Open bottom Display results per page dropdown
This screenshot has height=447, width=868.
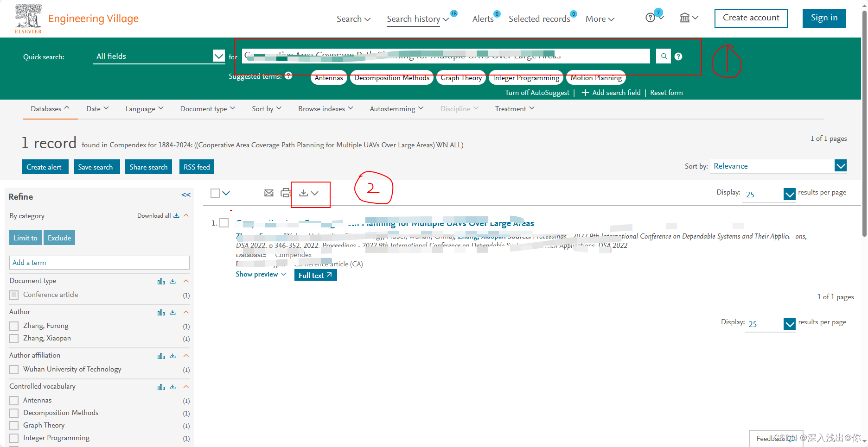coord(770,324)
